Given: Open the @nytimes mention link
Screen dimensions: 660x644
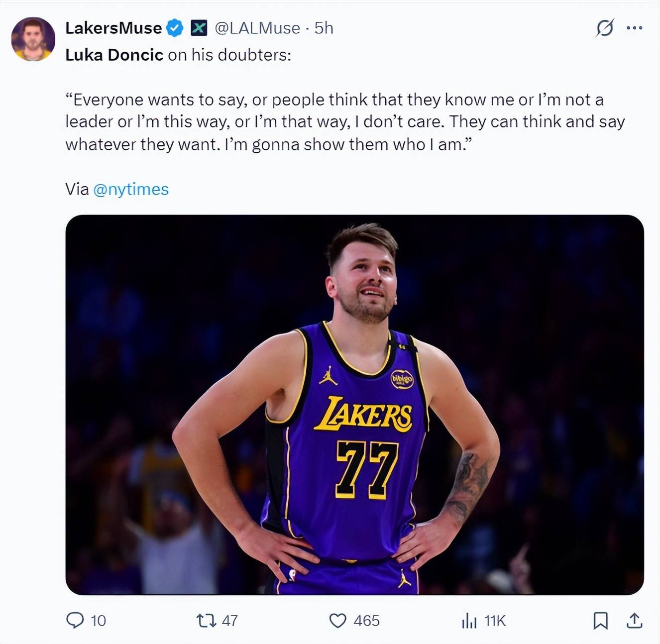Looking at the screenshot, I should tap(131, 189).
